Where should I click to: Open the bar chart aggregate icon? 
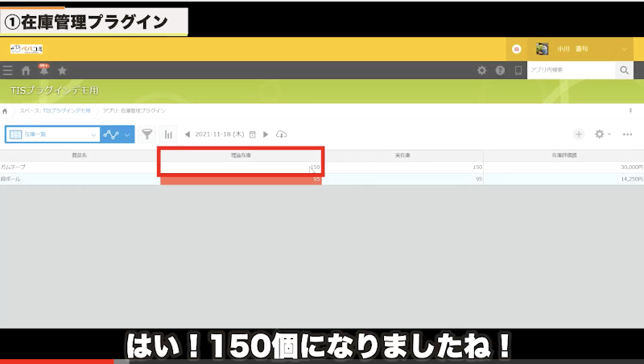[x=168, y=134]
